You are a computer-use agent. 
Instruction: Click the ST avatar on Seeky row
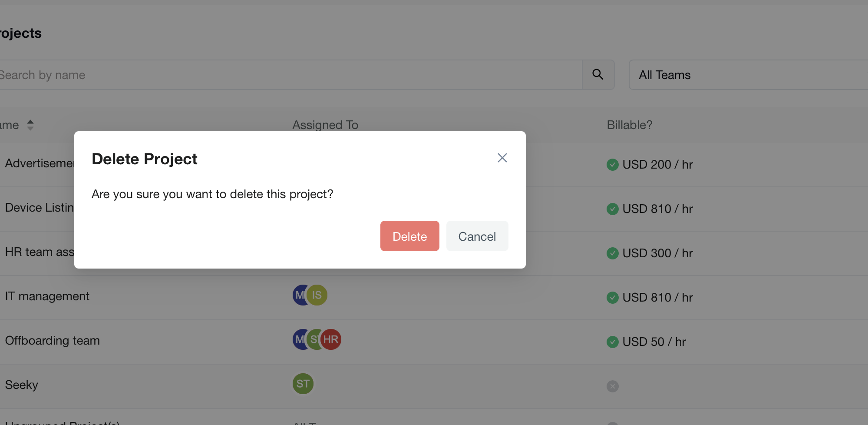[303, 384]
